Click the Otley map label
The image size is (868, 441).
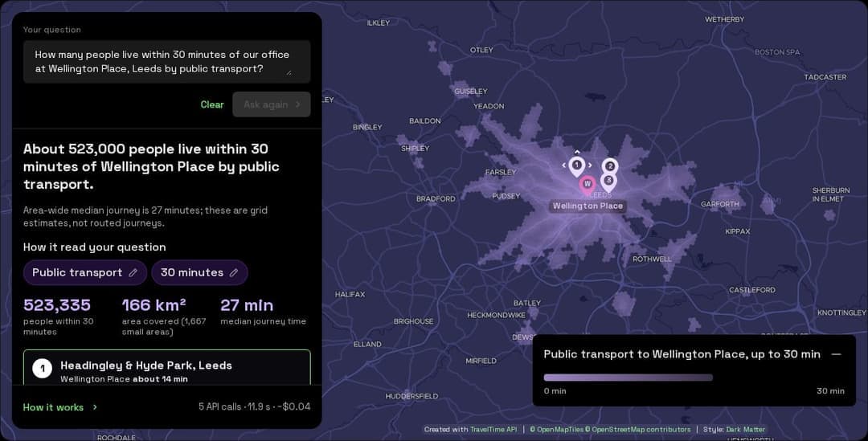point(481,50)
